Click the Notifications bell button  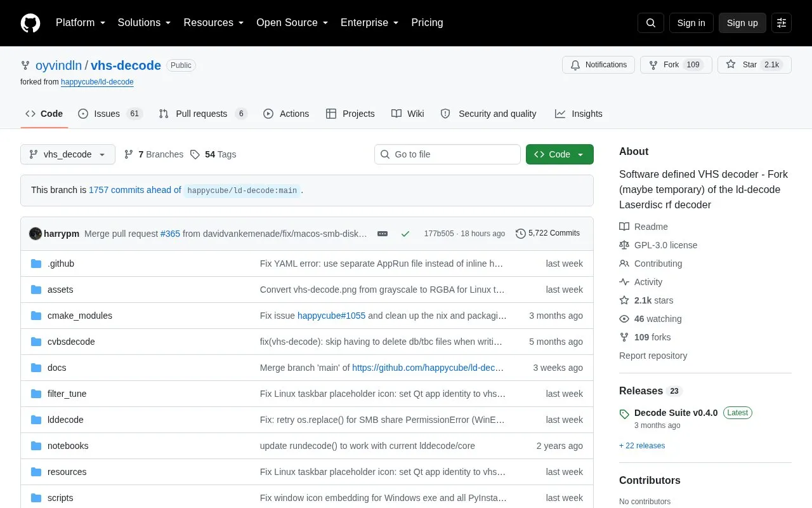[x=598, y=65]
